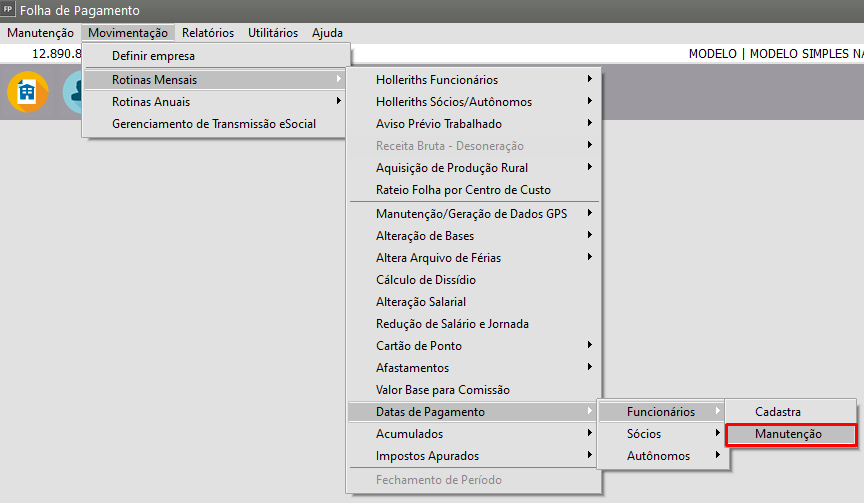
Task: Select Valor Base para Comissão
Action: (442, 390)
